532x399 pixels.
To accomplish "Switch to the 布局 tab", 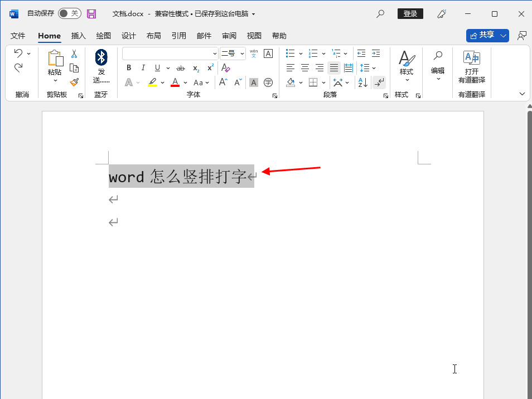I will coord(154,36).
